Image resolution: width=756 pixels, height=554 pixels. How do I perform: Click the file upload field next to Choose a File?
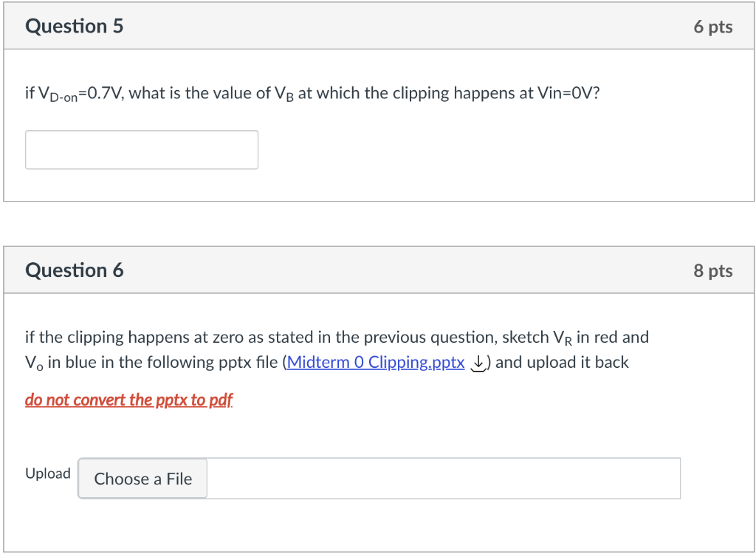443,478
